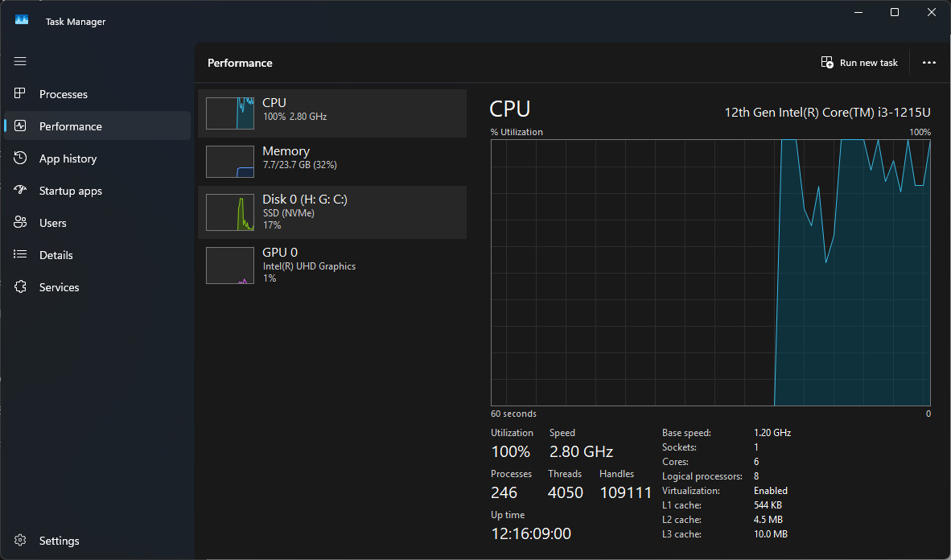The image size is (951, 560).
Task: Select the Disk 0 mini graph thumbnail
Action: pos(230,212)
